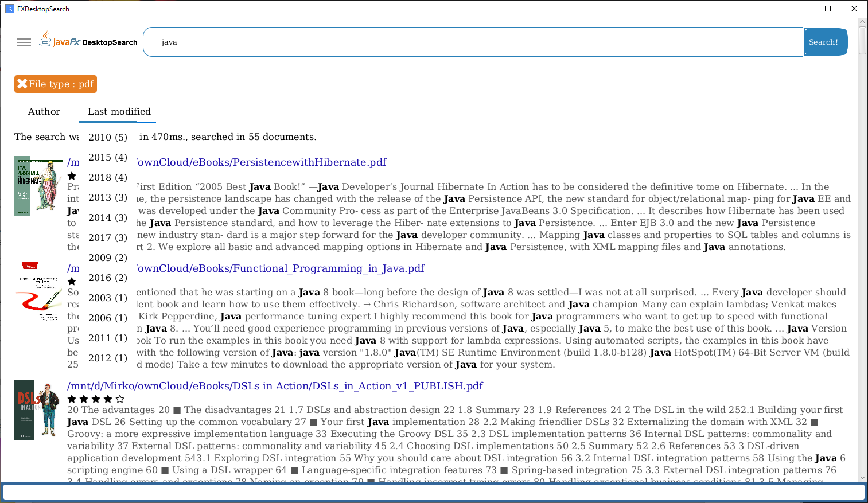This screenshot has height=503, width=868.
Task: Click the star under Functional Programming result
Action: (x=72, y=281)
